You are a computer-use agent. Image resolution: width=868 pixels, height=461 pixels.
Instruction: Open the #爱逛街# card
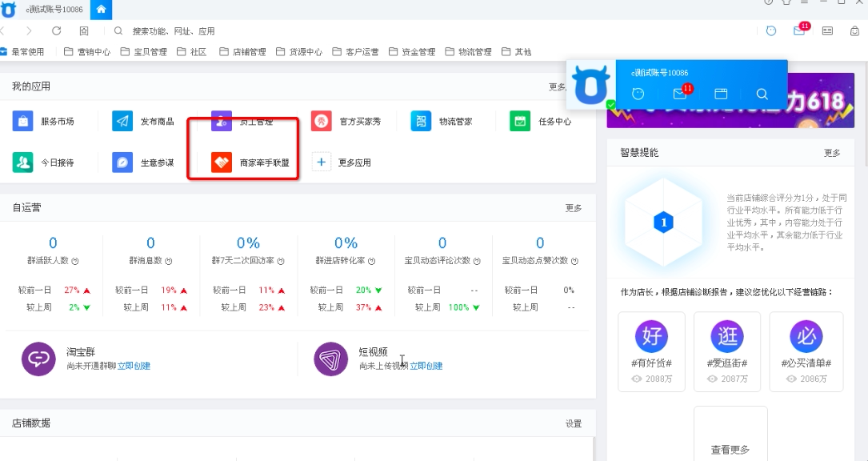(727, 351)
